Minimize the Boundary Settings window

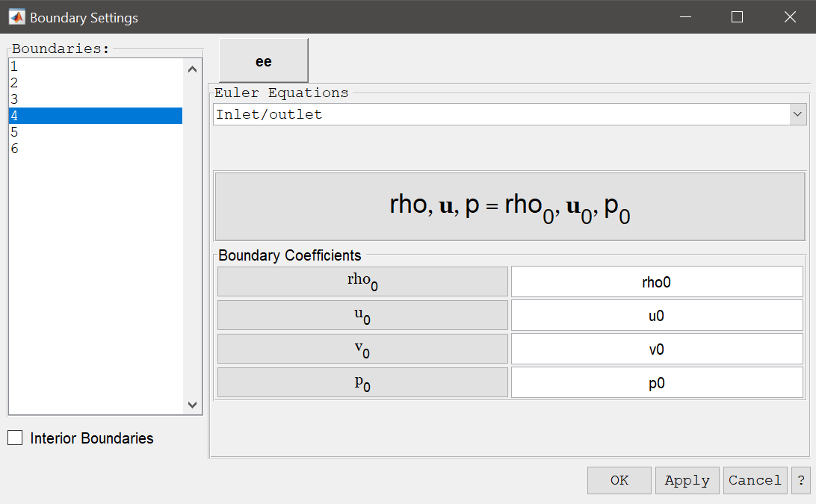pos(686,17)
